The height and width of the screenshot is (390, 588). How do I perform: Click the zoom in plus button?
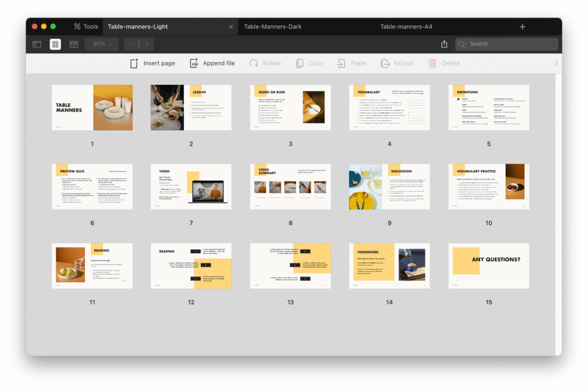(x=147, y=44)
